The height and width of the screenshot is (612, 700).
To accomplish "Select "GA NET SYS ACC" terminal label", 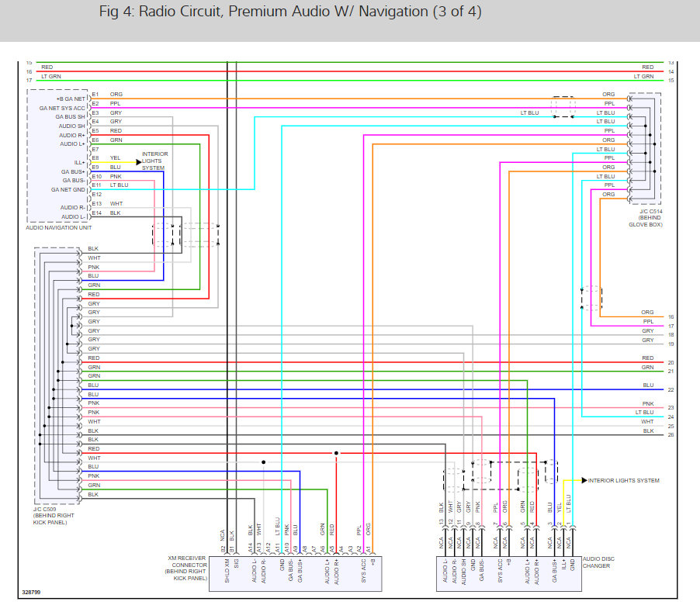I will tap(62, 108).
